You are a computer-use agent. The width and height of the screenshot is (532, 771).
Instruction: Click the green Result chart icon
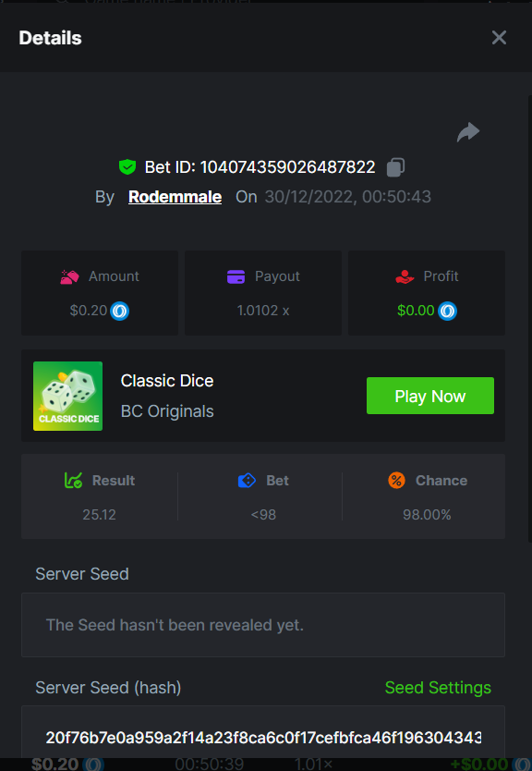[73, 481]
